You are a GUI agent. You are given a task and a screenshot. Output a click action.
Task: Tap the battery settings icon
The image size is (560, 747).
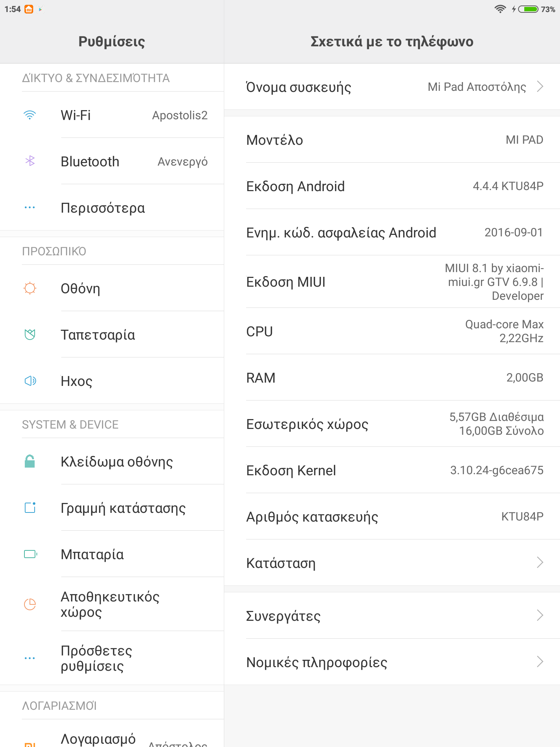30,554
